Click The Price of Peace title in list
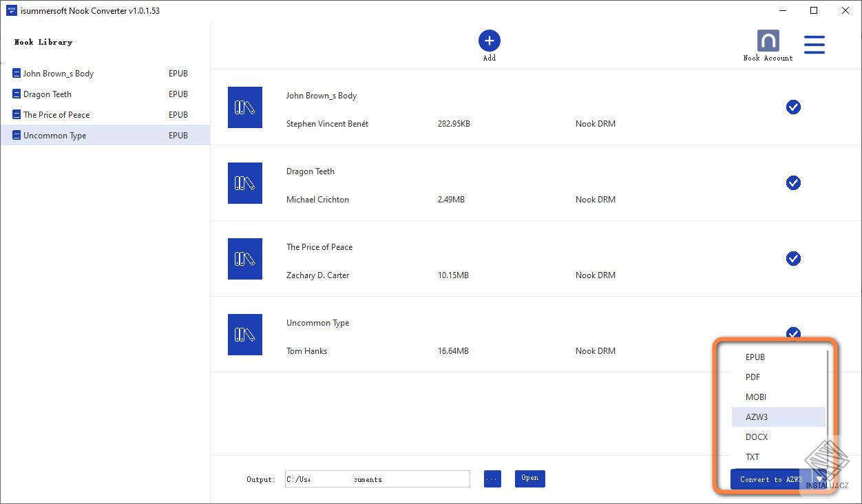Viewport: 862px width, 504px height. [x=319, y=247]
